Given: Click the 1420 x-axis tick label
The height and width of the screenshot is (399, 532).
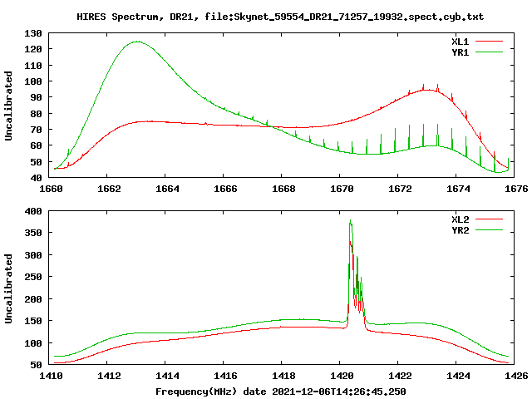Looking at the screenshot, I should tap(342, 376).
